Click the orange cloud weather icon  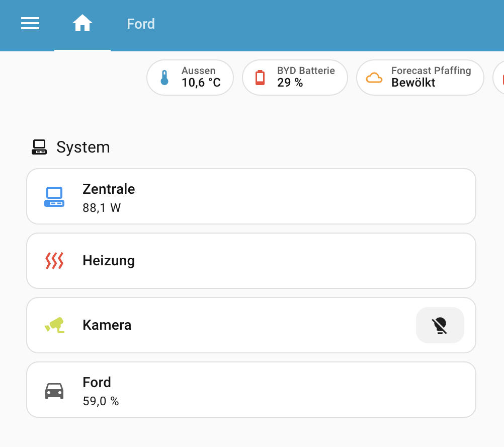click(x=374, y=78)
